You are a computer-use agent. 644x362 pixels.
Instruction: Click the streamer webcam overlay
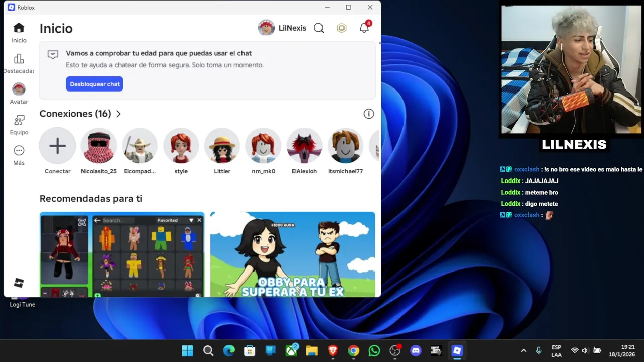click(572, 69)
